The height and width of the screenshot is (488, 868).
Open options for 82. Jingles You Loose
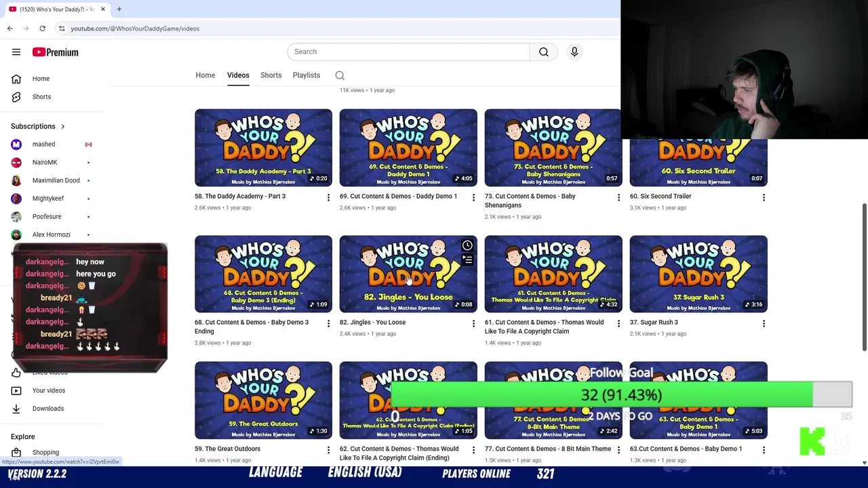coord(473,323)
